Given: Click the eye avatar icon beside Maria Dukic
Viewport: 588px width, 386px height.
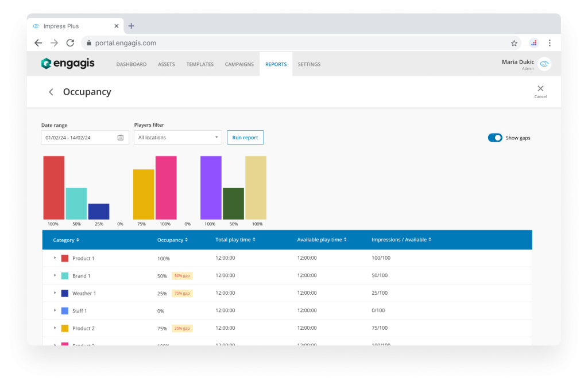Looking at the screenshot, I should 544,64.
